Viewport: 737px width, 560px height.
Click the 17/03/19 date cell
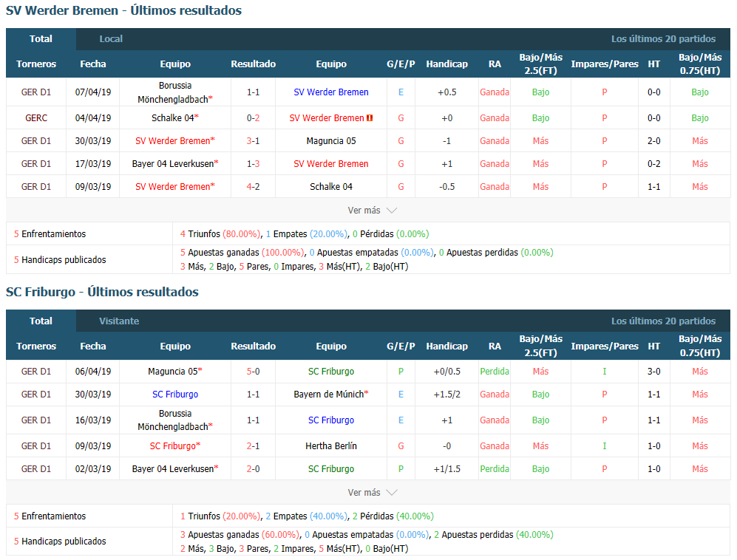pos(93,163)
